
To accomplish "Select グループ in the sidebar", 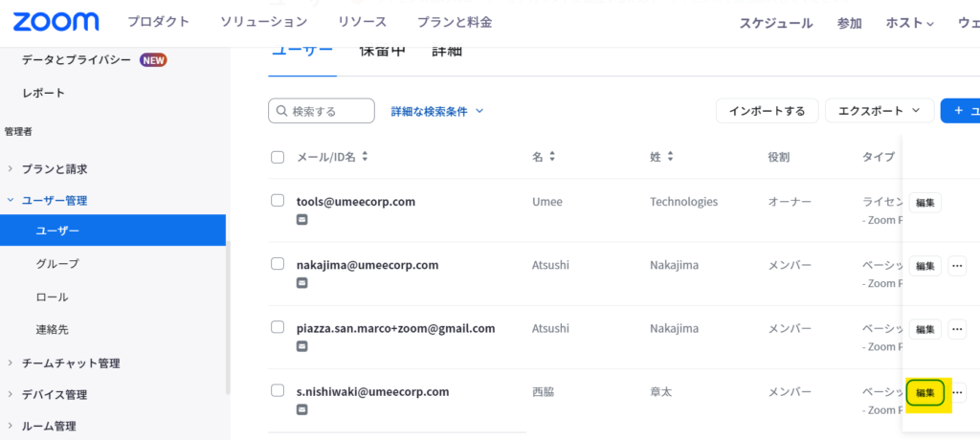I will [57, 263].
